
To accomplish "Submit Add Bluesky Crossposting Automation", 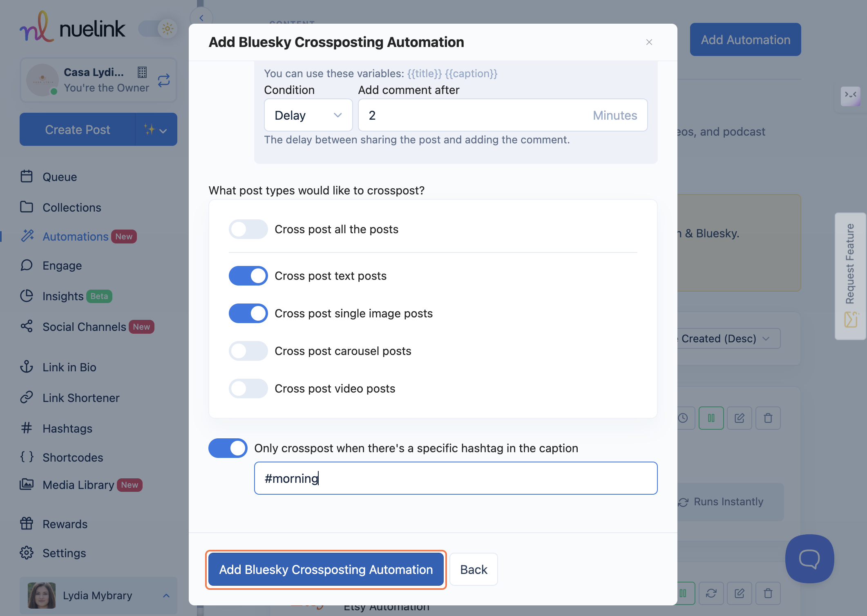I will pyautogui.click(x=326, y=569).
